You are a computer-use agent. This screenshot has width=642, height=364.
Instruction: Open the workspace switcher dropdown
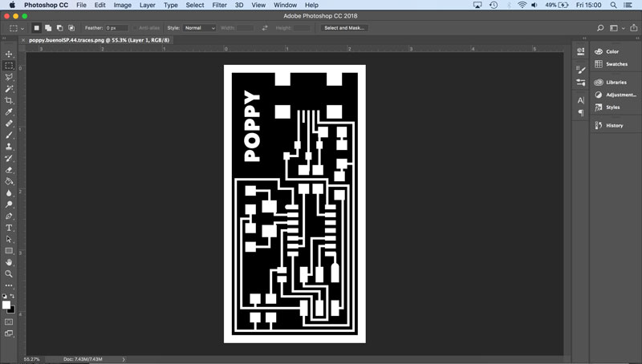(x=617, y=28)
